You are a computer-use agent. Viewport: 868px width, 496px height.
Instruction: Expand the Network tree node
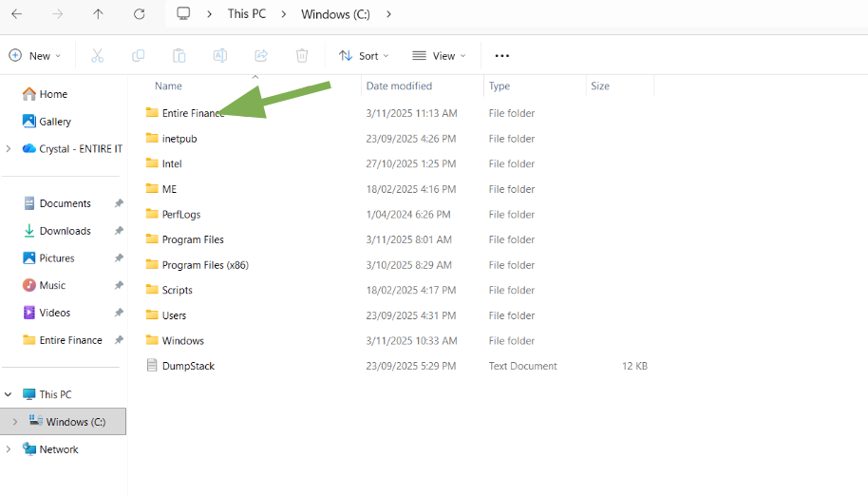pyautogui.click(x=9, y=449)
